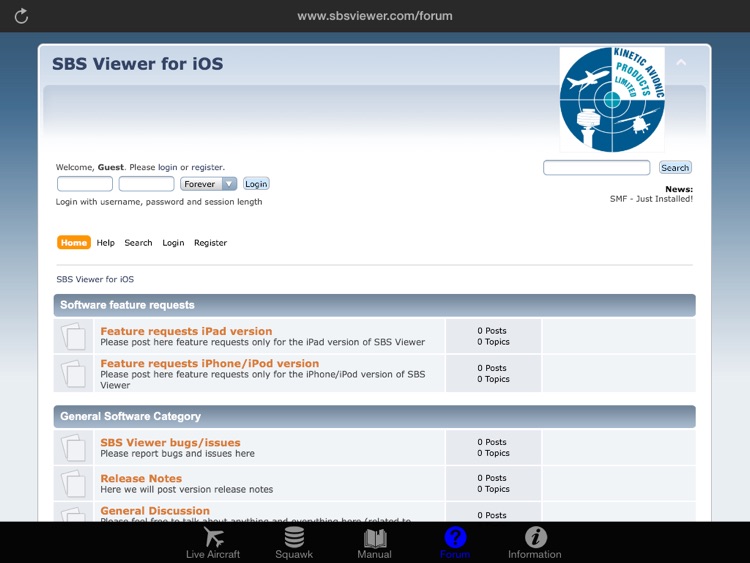Collapse the forum header with the arrow icon

tap(681, 63)
